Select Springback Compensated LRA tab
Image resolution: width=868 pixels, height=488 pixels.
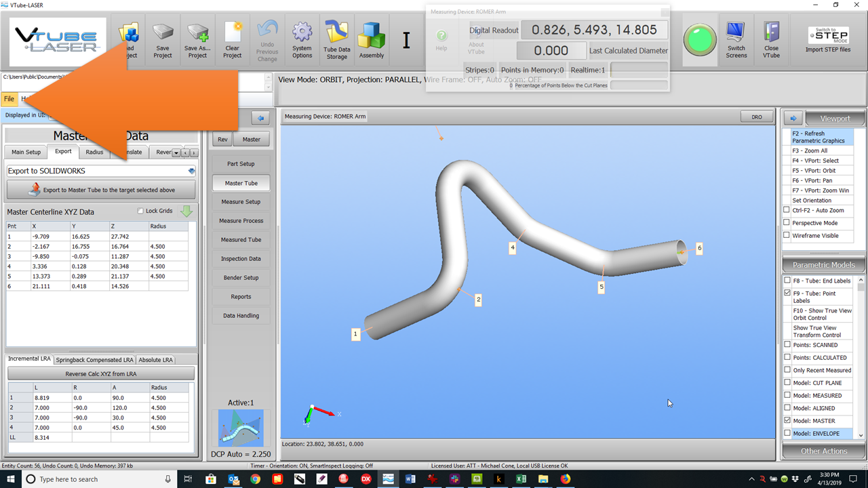point(95,360)
